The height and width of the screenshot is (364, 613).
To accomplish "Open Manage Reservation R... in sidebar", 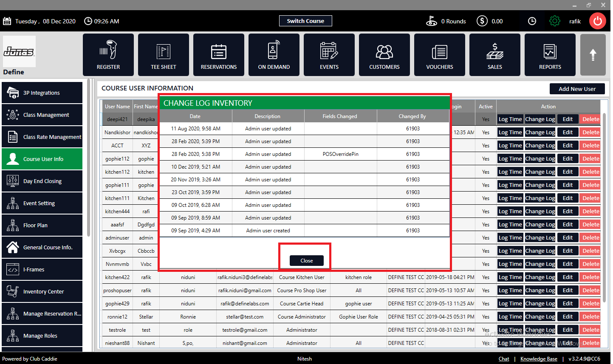I will (x=42, y=313).
